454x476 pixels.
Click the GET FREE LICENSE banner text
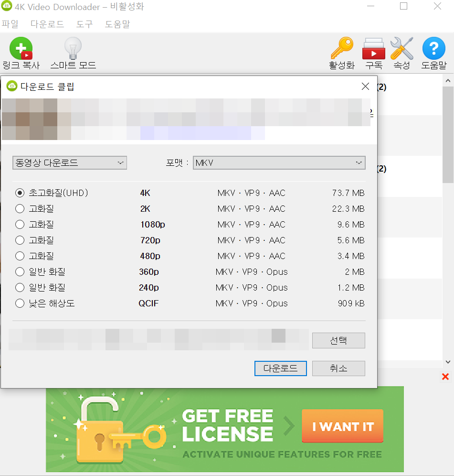click(227, 425)
